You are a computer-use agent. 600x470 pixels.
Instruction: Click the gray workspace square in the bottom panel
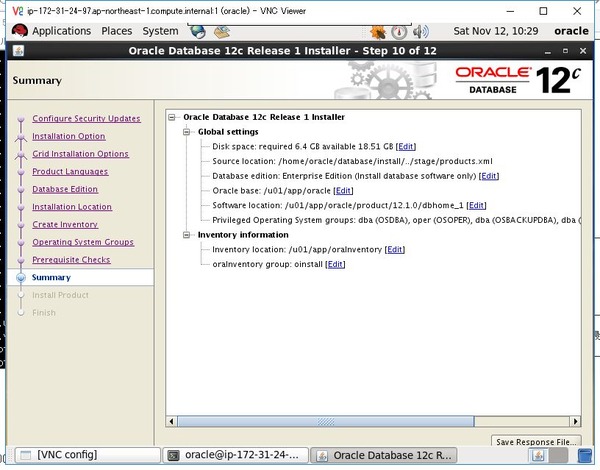pyautogui.click(x=558, y=455)
